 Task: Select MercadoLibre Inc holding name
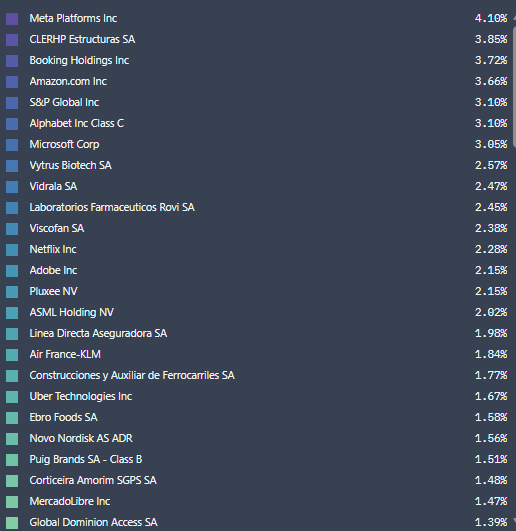pos(70,501)
